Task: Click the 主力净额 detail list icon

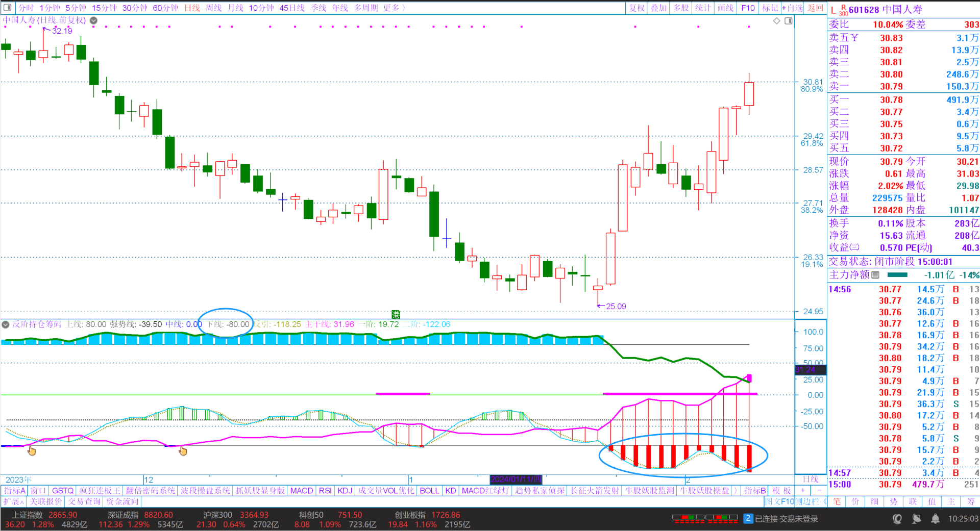Action: (x=875, y=275)
